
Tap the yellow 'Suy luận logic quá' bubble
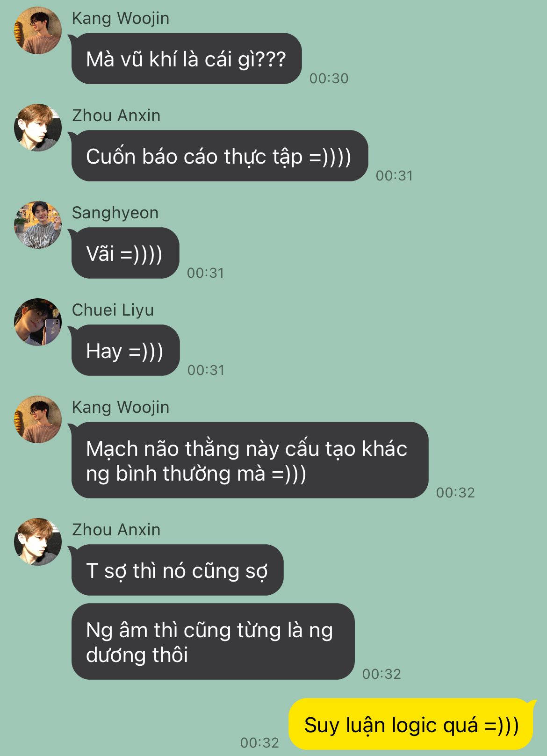(412, 724)
